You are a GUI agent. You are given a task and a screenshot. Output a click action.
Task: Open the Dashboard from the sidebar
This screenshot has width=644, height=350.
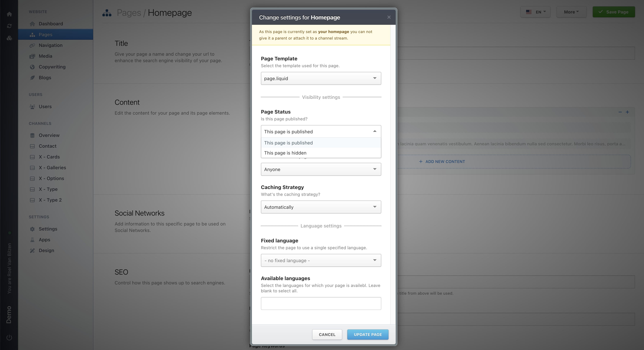tap(51, 24)
